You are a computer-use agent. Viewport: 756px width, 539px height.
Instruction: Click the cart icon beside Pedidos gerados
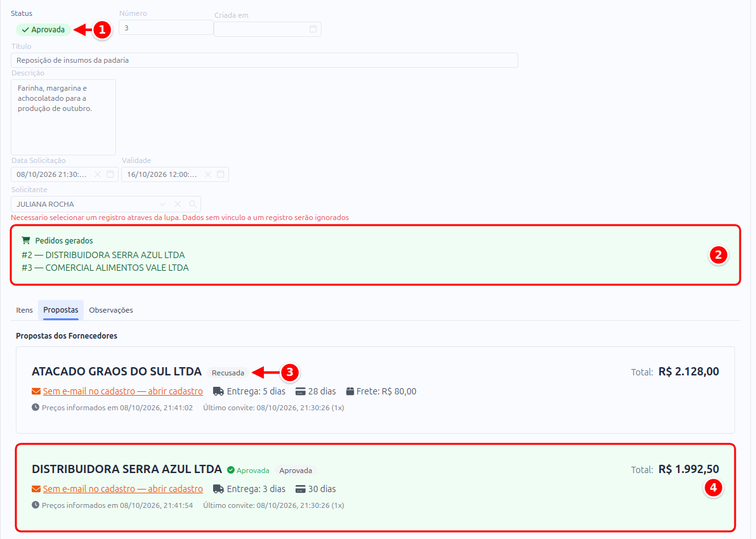click(x=26, y=240)
